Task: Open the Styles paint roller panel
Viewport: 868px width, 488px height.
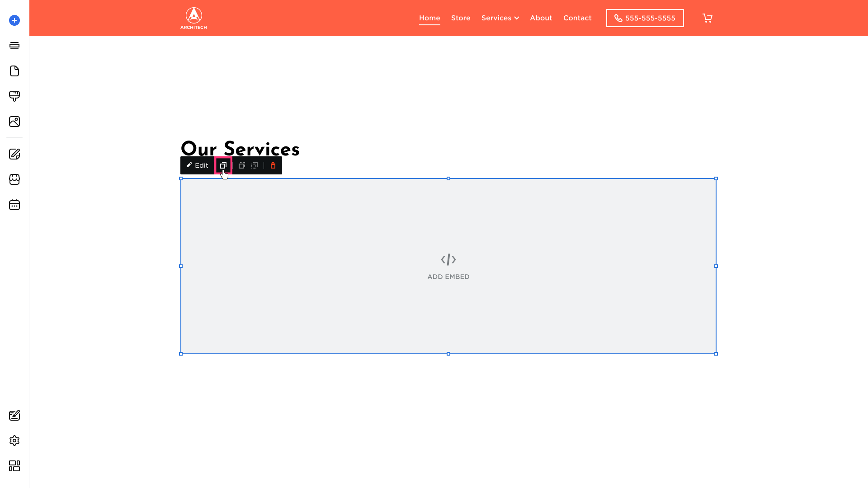Action: click(14, 96)
